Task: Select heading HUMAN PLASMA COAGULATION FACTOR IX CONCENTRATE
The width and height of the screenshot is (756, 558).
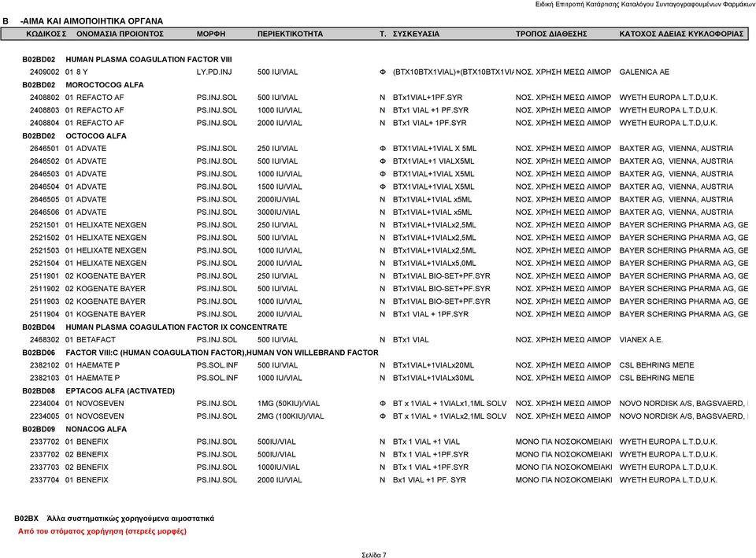Action: 176,327
